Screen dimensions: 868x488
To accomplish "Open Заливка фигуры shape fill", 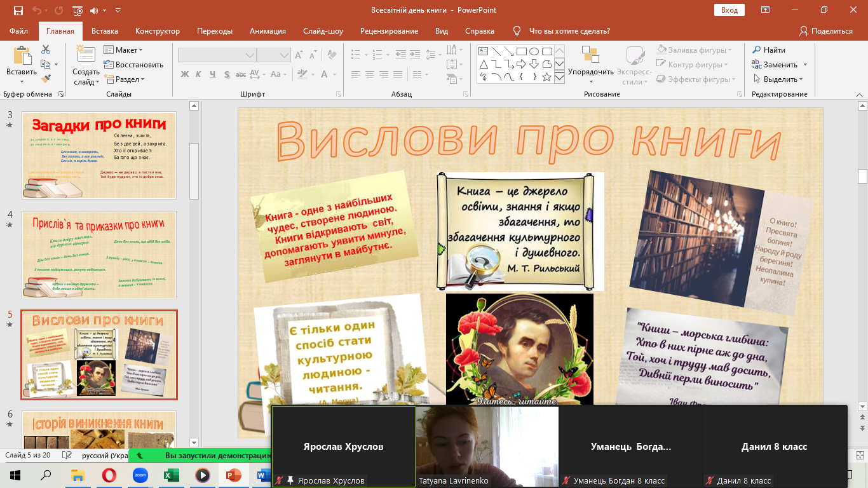I will (x=694, y=50).
